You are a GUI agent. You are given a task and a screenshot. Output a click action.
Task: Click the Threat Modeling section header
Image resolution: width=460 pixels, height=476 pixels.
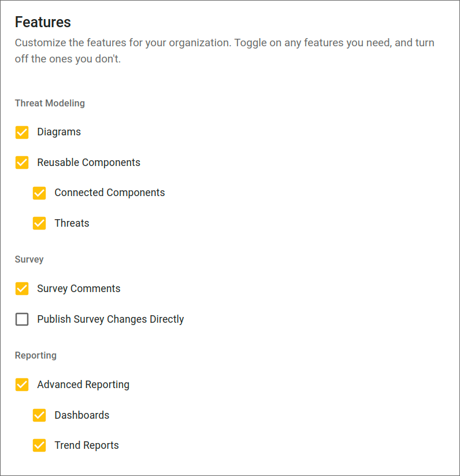[50, 103]
